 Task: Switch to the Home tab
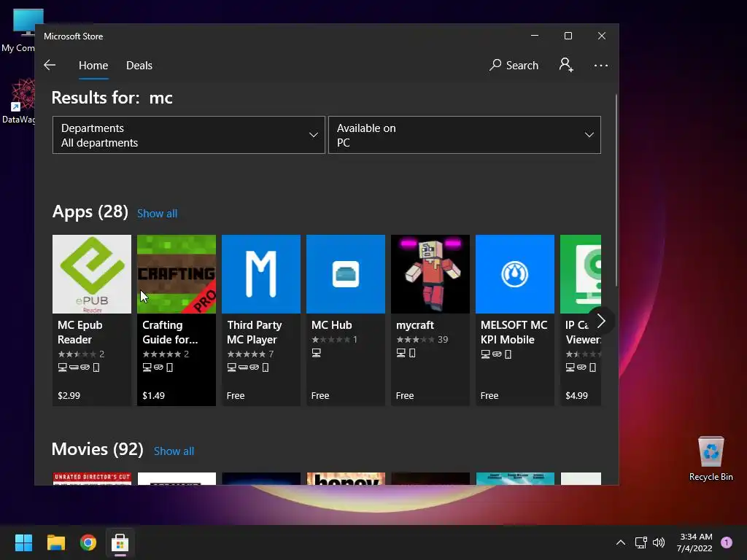click(93, 65)
